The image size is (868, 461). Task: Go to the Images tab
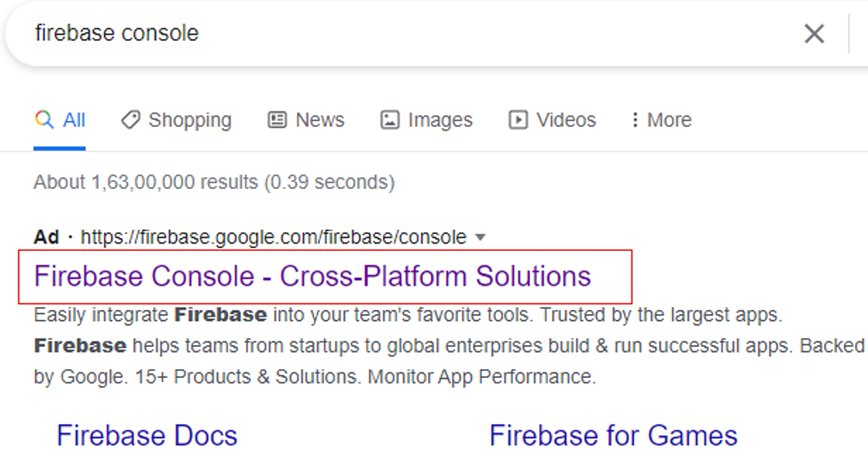coord(440,120)
